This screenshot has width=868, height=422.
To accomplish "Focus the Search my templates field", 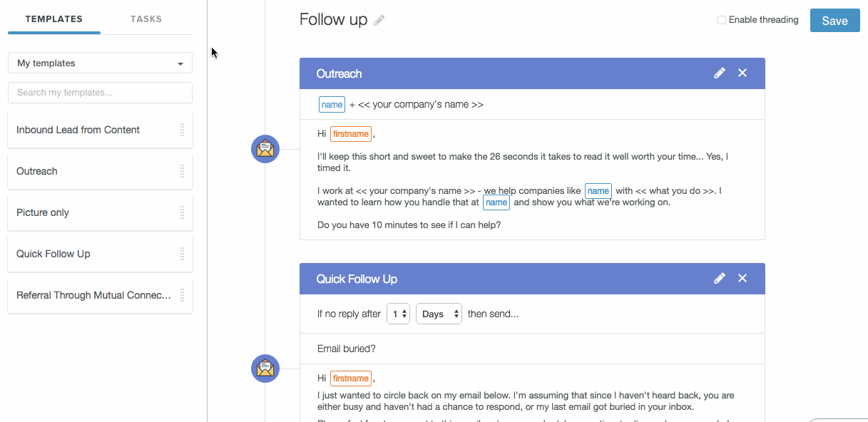I will coord(100,93).
